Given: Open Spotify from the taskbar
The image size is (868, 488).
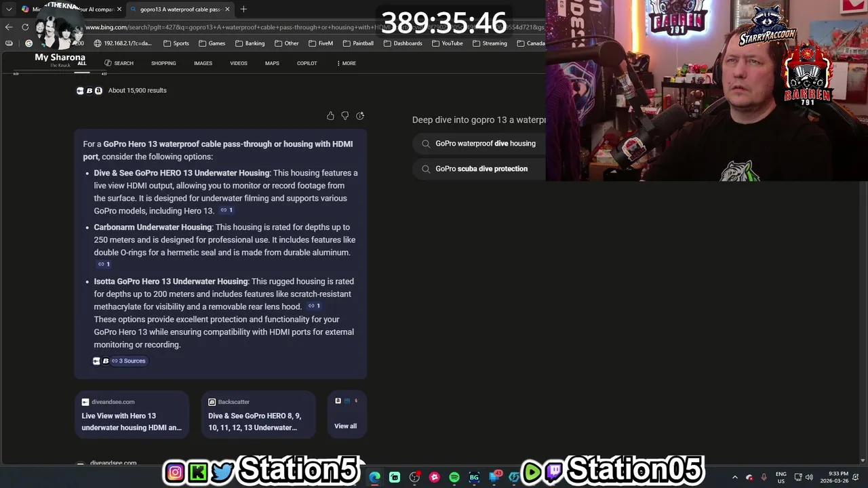Looking at the screenshot, I should click(454, 477).
